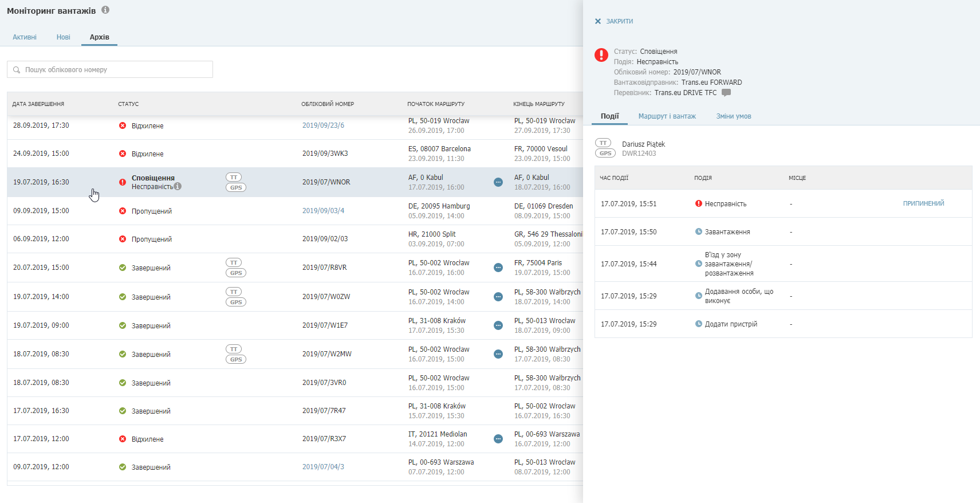Click the ПОЧАТОК МАРШРУТУ column header
This screenshot has height=503, width=980.
436,104
